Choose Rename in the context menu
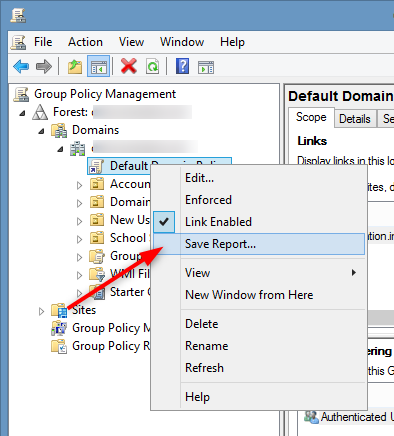This screenshot has width=394, height=436. pyautogui.click(x=207, y=346)
